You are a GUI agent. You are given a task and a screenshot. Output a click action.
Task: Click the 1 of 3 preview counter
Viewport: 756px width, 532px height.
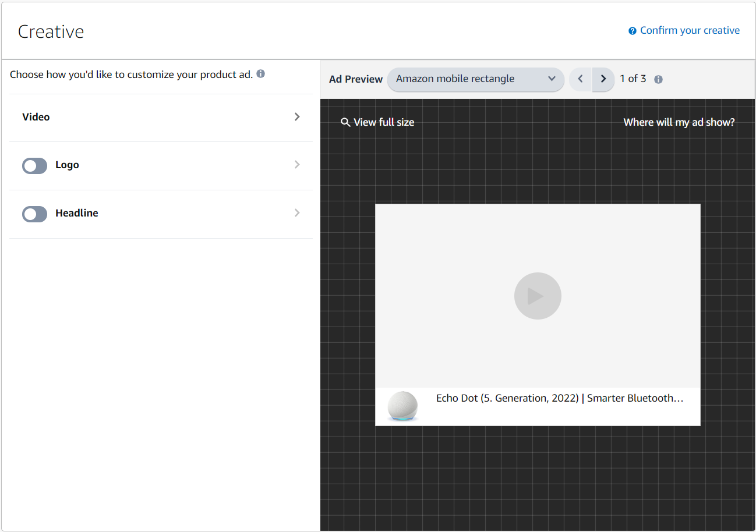tap(633, 79)
